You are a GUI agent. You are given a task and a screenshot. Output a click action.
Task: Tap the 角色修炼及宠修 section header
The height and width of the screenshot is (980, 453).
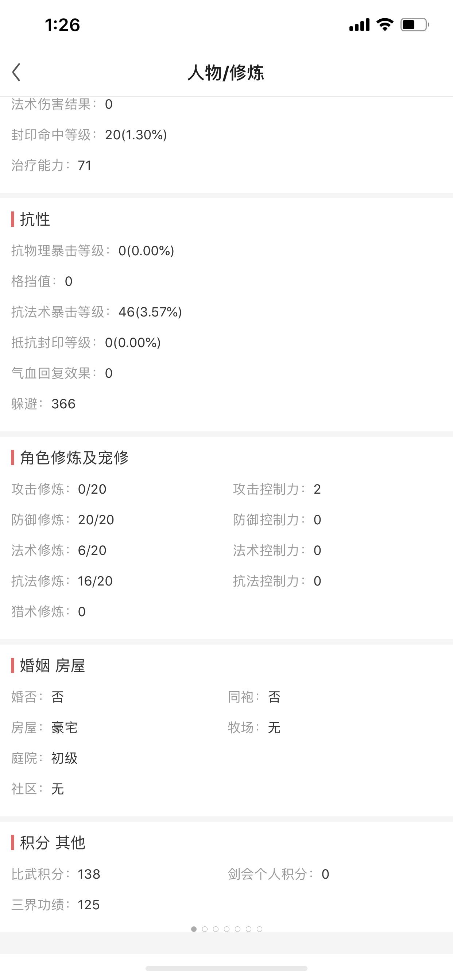[74, 458]
